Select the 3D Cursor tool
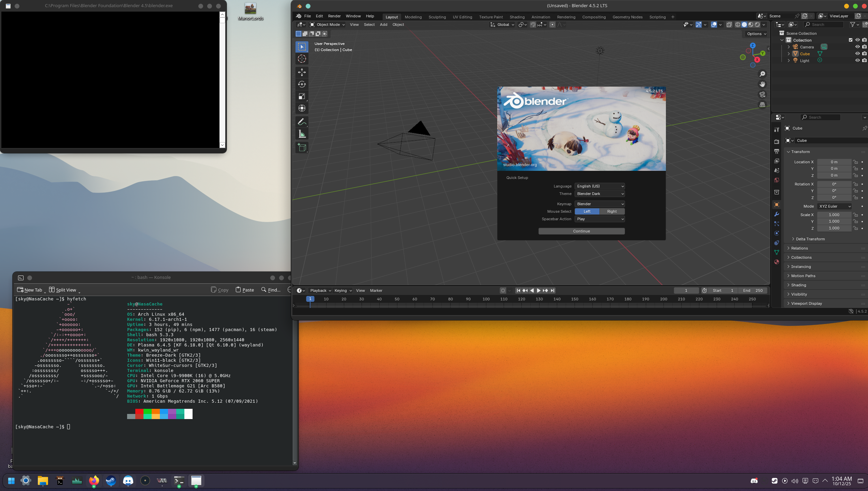Image resolution: width=868 pixels, height=491 pixels. [302, 59]
